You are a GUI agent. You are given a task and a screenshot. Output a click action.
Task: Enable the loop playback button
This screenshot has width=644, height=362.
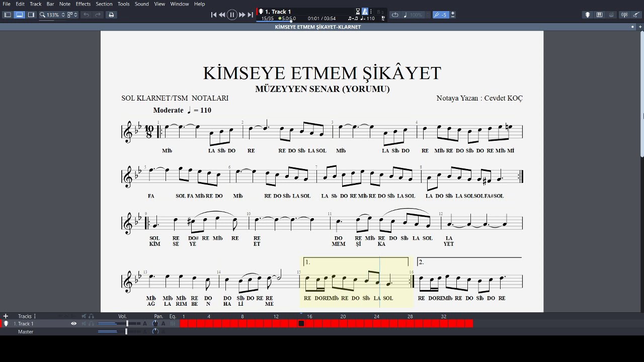click(x=395, y=15)
